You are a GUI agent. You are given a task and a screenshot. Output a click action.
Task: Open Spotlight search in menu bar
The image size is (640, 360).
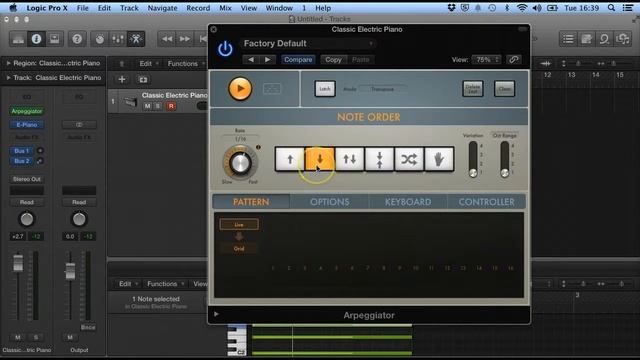click(611, 8)
